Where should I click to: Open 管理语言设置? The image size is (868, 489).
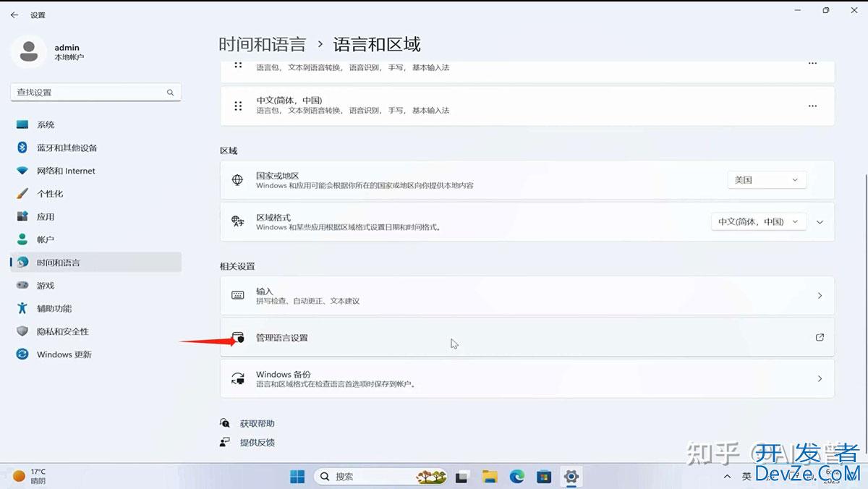527,337
